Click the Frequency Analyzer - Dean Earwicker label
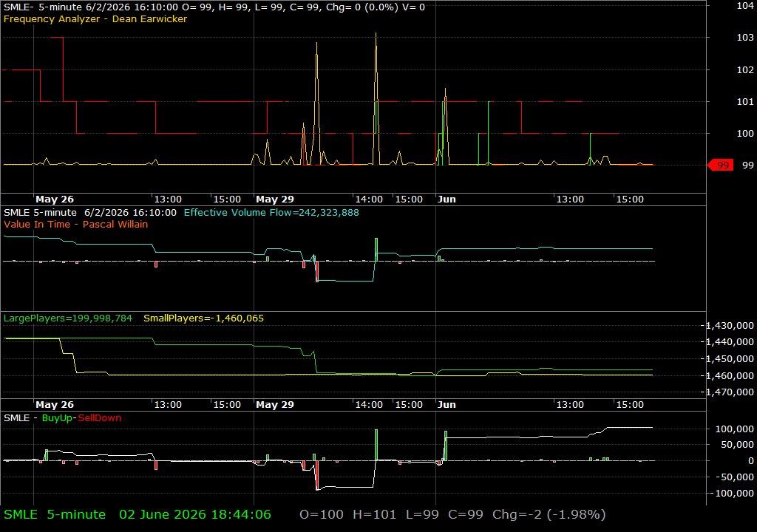This screenshot has width=757, height=532. point(95,19)
